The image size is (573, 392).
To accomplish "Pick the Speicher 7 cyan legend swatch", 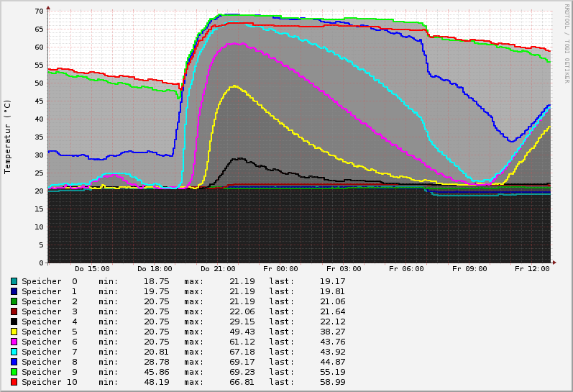I will point(14,352).
